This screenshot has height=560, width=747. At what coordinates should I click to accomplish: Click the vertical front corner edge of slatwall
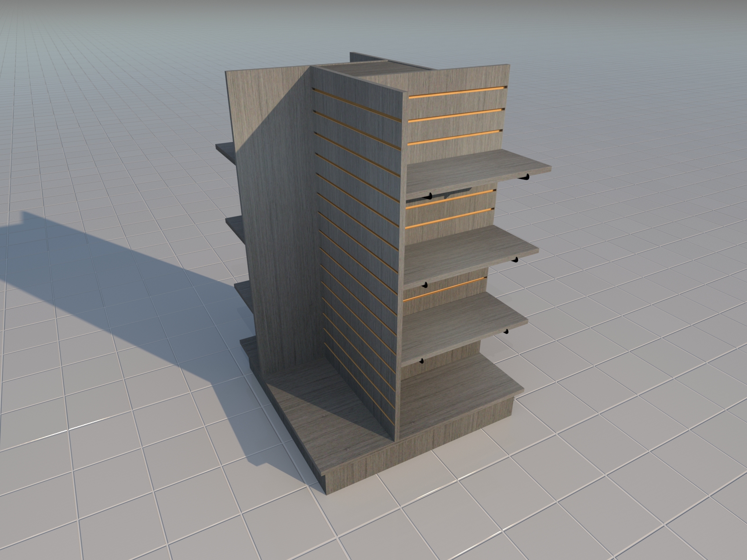tap(400, 264)
